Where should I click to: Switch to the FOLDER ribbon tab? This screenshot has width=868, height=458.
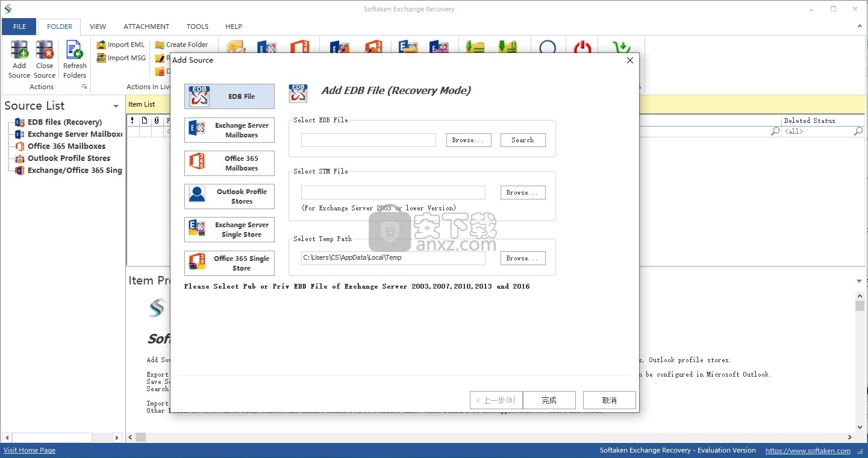tap(60, 27)
